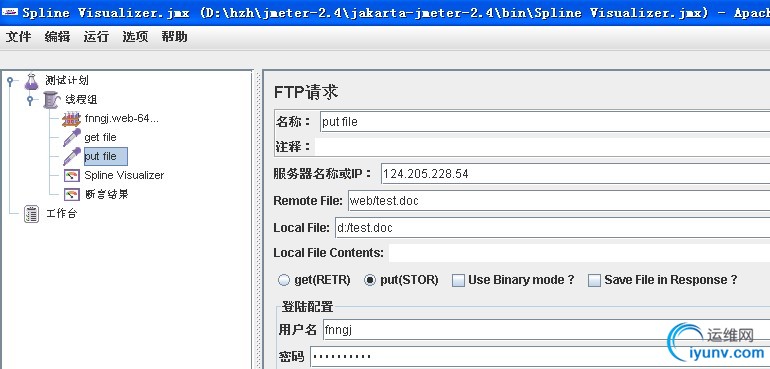Click the Remote File: label
This screenshot has height=369, width=770.
308,200
